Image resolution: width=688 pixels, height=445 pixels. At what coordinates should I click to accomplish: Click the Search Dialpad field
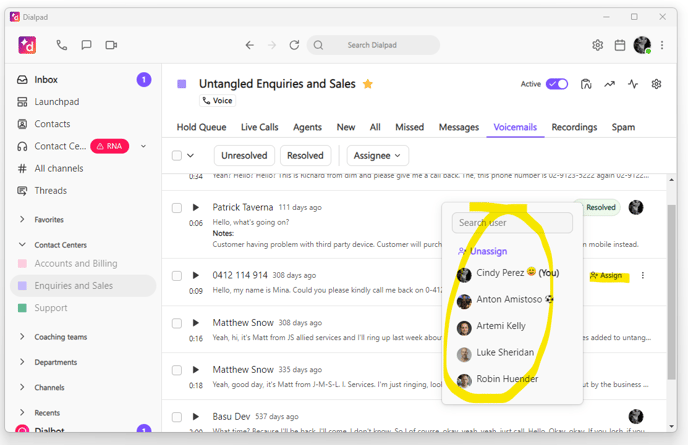[373, 45]
